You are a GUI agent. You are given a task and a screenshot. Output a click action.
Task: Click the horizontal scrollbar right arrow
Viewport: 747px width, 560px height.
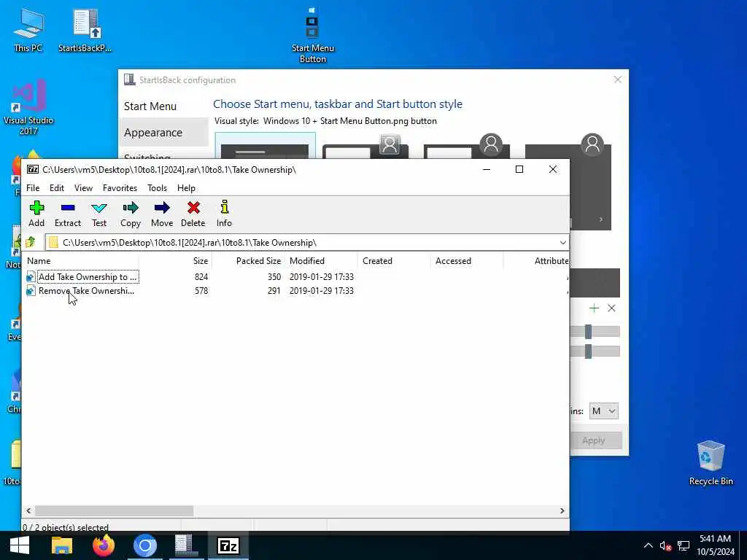[x=562, y=510]
